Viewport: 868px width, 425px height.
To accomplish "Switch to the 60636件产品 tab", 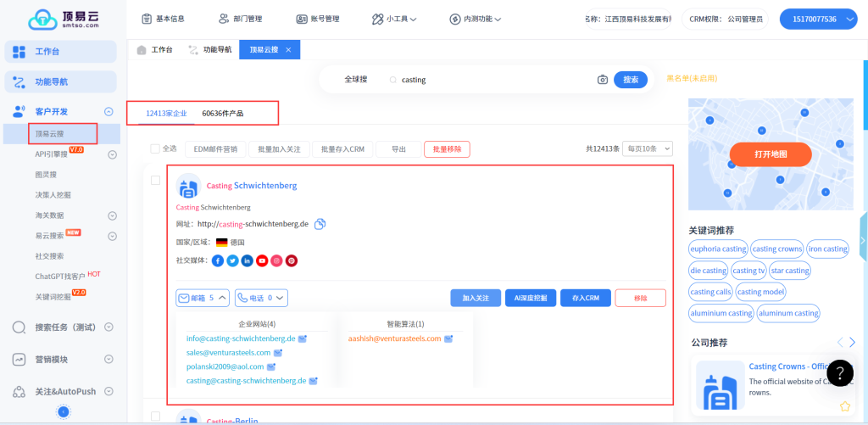I will point(223,113).
